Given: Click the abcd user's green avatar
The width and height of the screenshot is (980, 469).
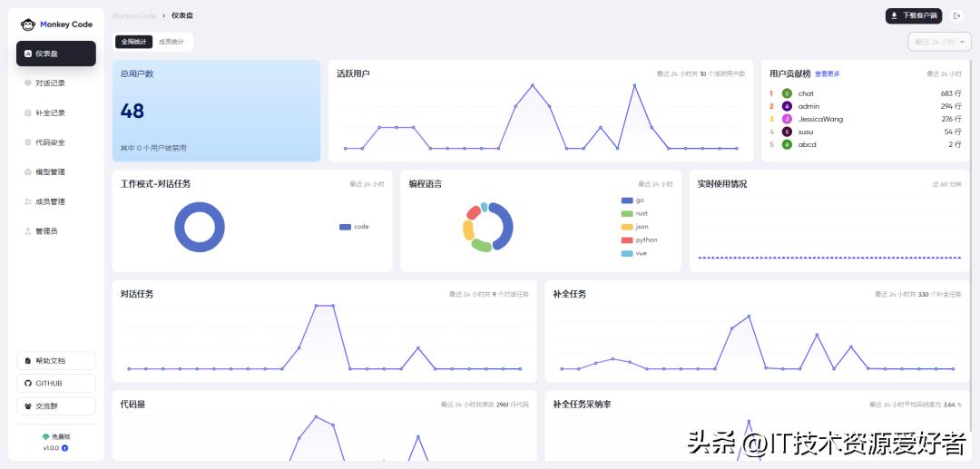Looking at the screenshot, I should coord(787,144).
